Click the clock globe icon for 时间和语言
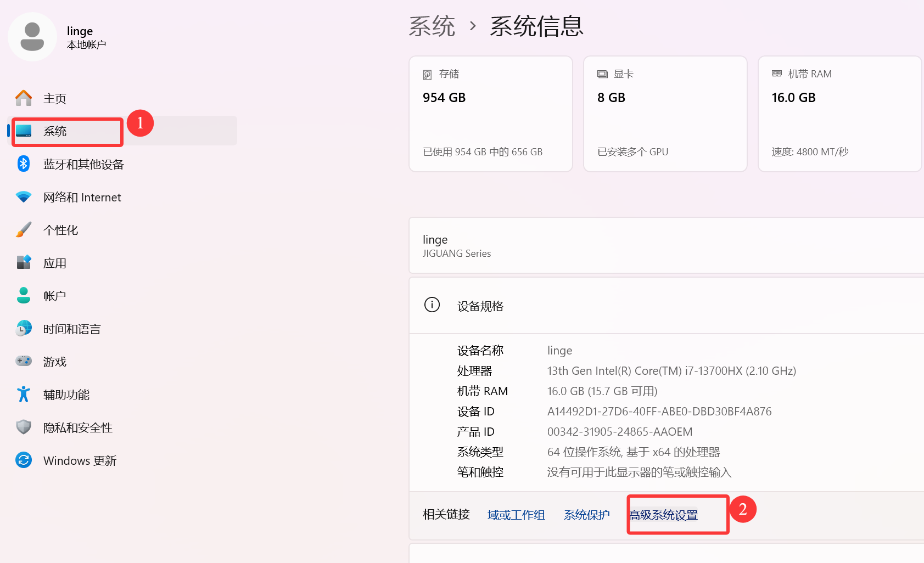The image size is (924, 563). coord(24,328)
